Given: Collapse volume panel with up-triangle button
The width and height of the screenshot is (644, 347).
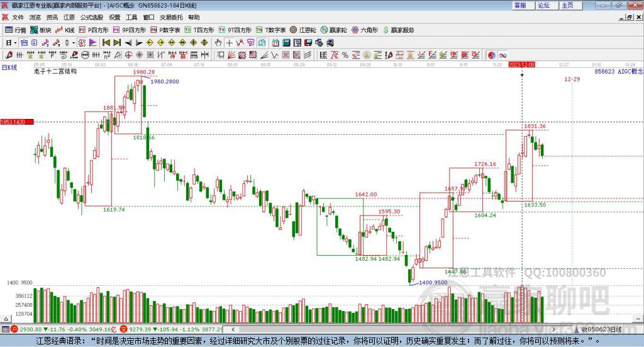Looking at the screenshot, I should 6,319.
